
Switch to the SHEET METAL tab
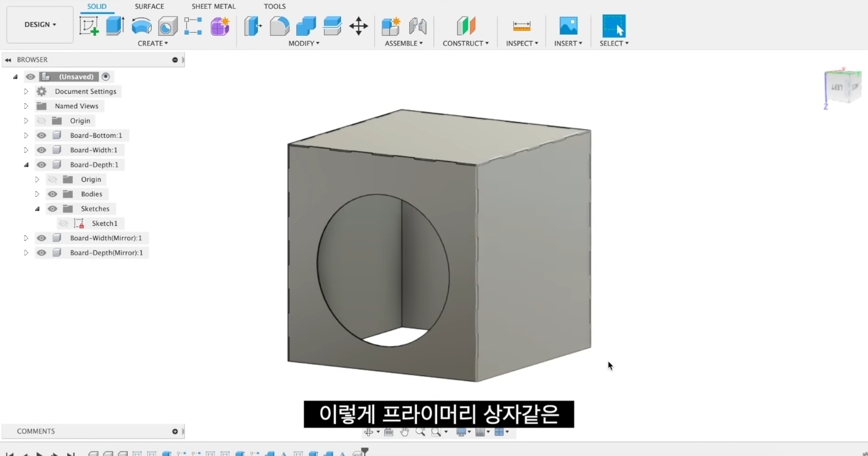213,6
